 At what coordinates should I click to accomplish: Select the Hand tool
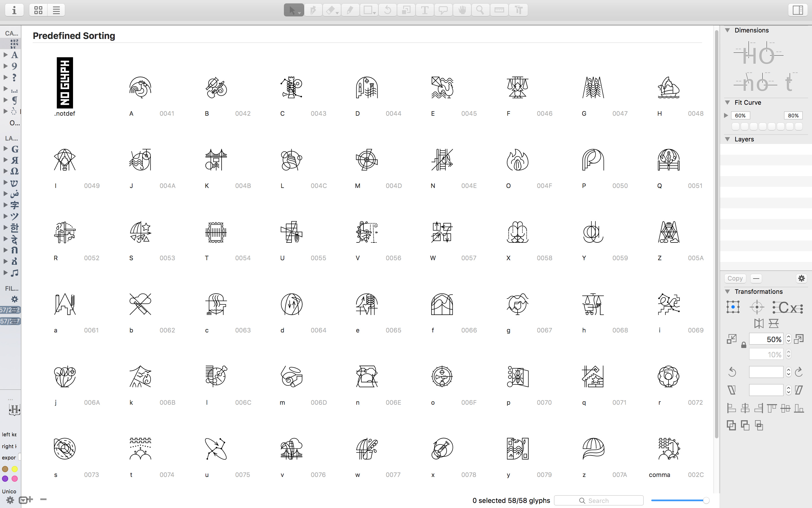pos(462,10)
